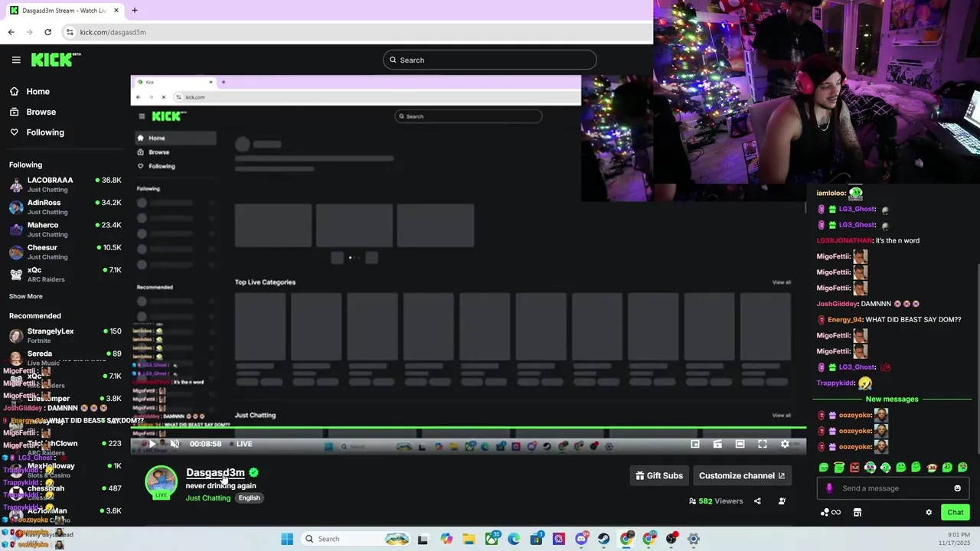
Task: Open the Cheesur channel in Following
Action: coord(65,252)
